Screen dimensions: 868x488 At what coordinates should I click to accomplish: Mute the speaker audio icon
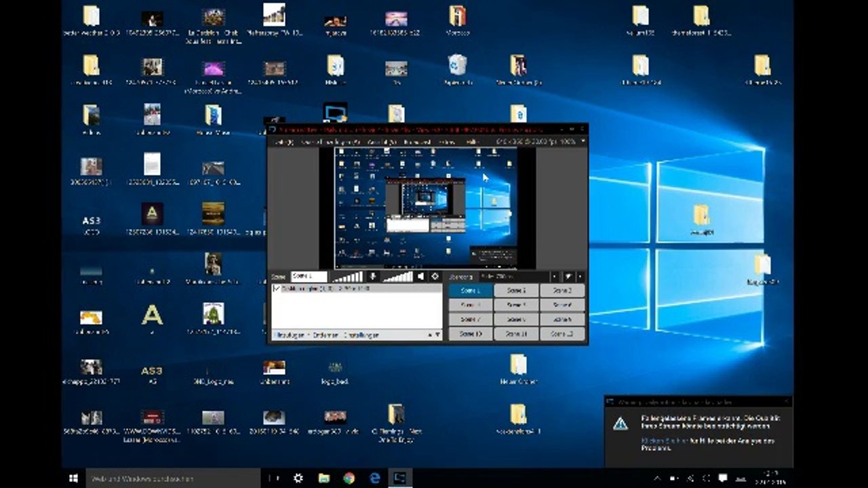(x=420, y=277)
